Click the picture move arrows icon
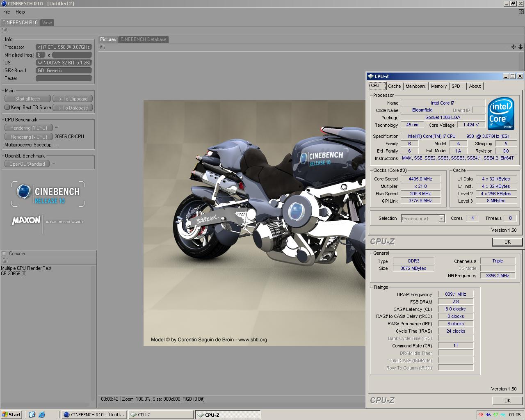The width and height of the screenshot is (525, 420). click(x=514, y=47)
